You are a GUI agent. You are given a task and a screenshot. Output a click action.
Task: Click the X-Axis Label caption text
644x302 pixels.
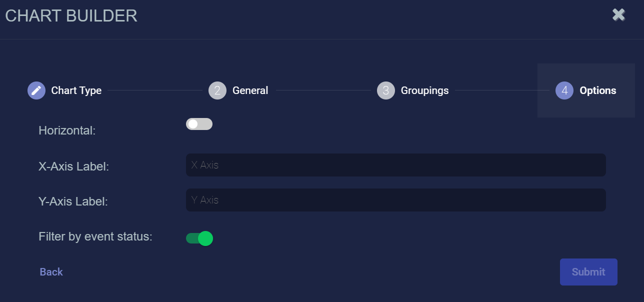(x=73, y=166)
